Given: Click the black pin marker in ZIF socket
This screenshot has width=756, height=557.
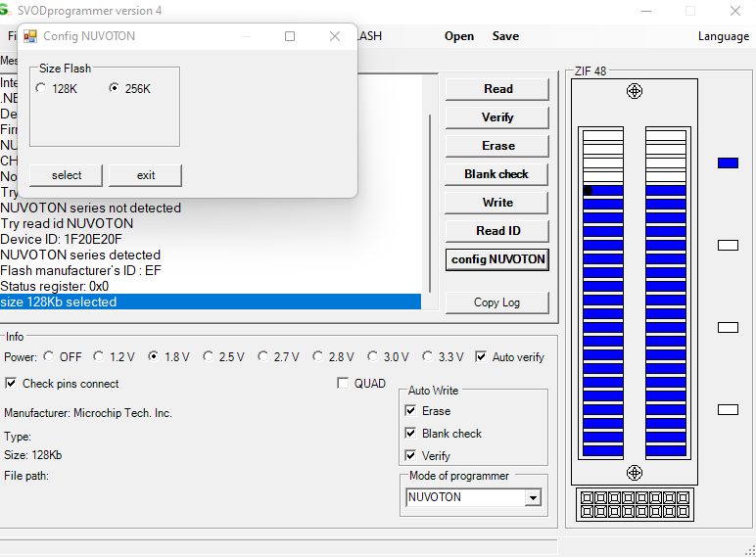Looking at the screenshot, I should [588, 191].
